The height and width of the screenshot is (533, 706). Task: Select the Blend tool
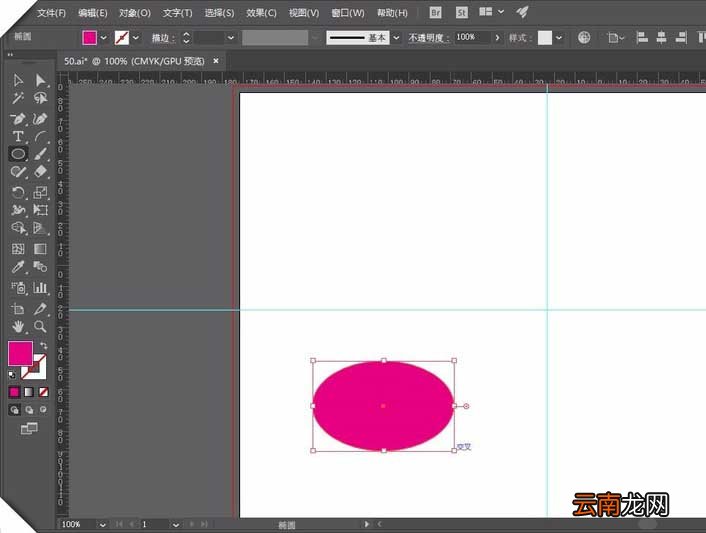click(40, 267)
